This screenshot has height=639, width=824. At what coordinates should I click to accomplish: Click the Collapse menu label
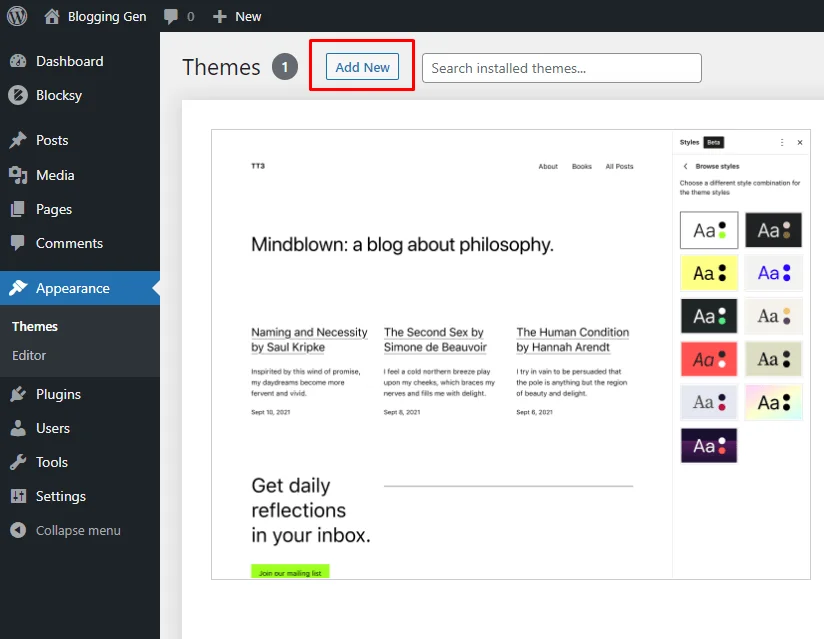78,530
